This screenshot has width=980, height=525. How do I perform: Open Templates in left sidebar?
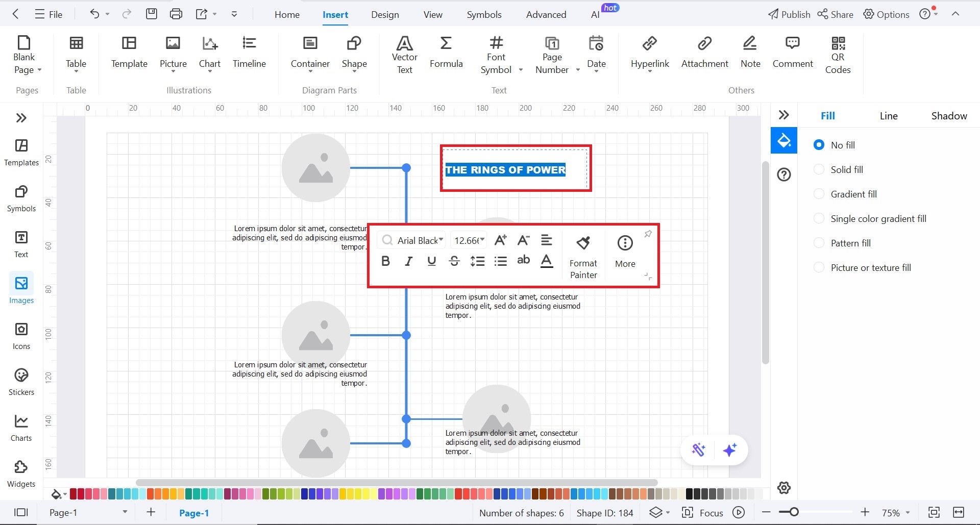point(21,153)
